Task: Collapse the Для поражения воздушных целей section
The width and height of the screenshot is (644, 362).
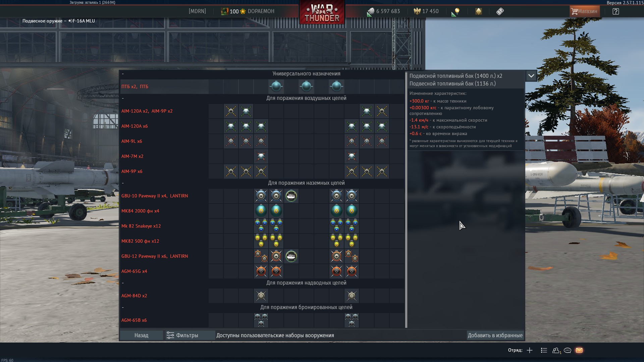Action: pyautogui.click(x=123, y=98)
